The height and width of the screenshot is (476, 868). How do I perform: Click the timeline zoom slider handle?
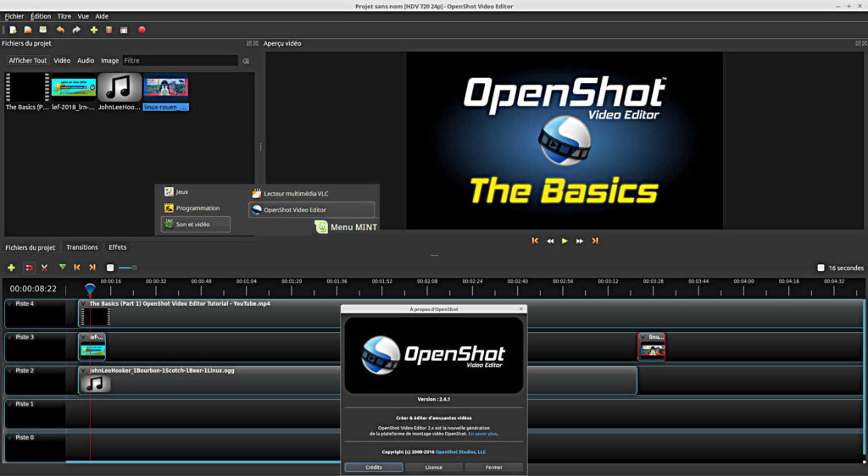(x=134, y=268)
